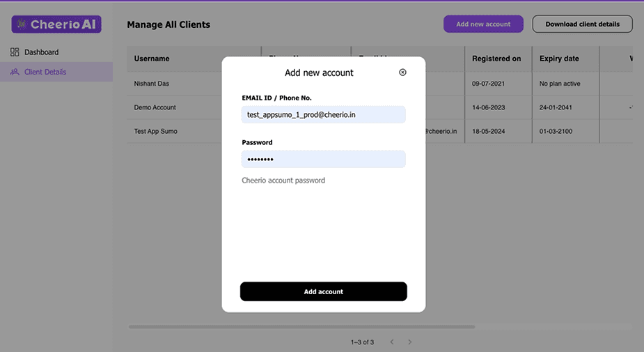Click expiry date 01-03-2100

(x=556, y=131)
